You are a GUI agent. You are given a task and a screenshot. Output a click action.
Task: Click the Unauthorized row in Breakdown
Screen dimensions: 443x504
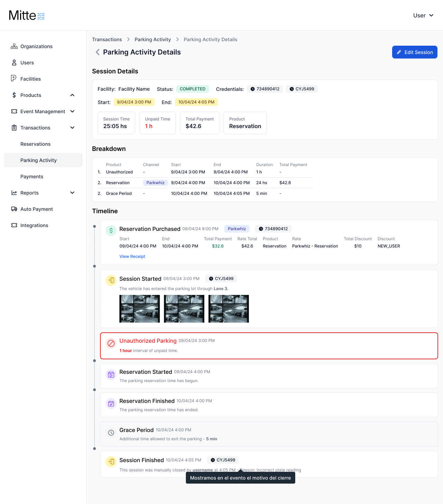click(205, 172)
